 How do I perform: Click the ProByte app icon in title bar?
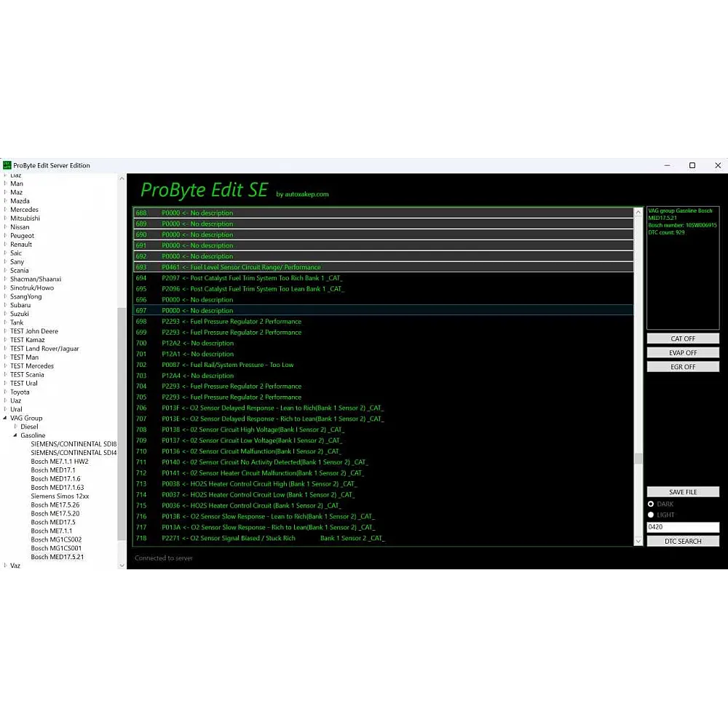pyautogui.click(x=7, y=165)
